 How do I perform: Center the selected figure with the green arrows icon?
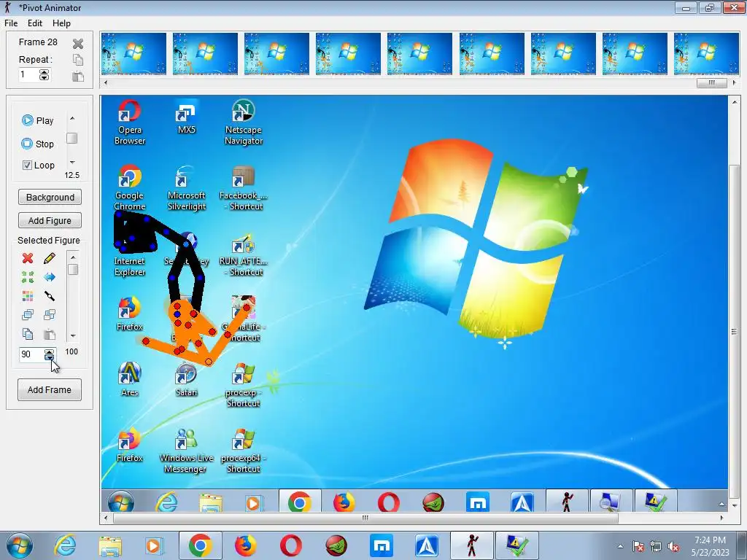(28, 277)
